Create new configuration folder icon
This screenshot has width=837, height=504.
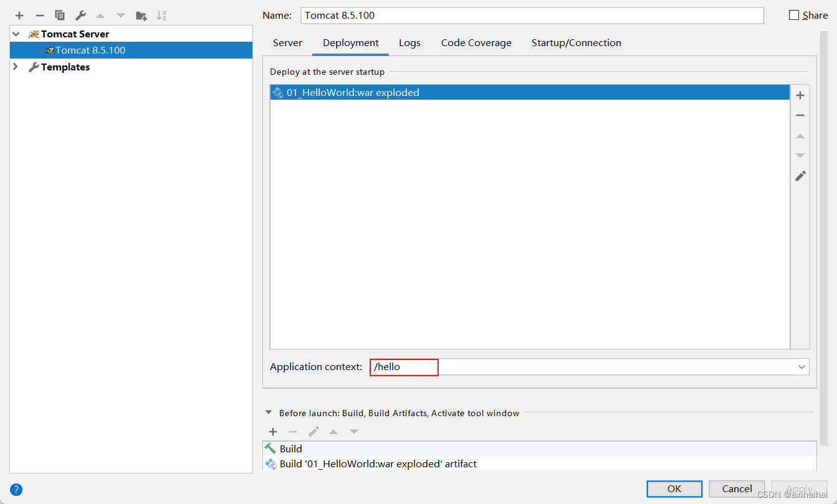pyautogui.click(x=141, y=16)
